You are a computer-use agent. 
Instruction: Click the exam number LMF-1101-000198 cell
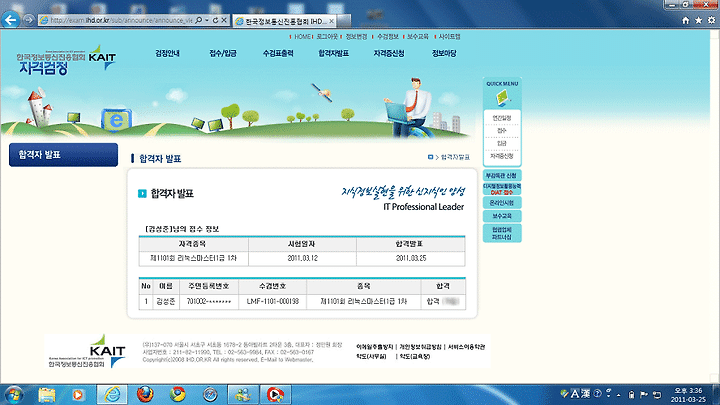272,302
